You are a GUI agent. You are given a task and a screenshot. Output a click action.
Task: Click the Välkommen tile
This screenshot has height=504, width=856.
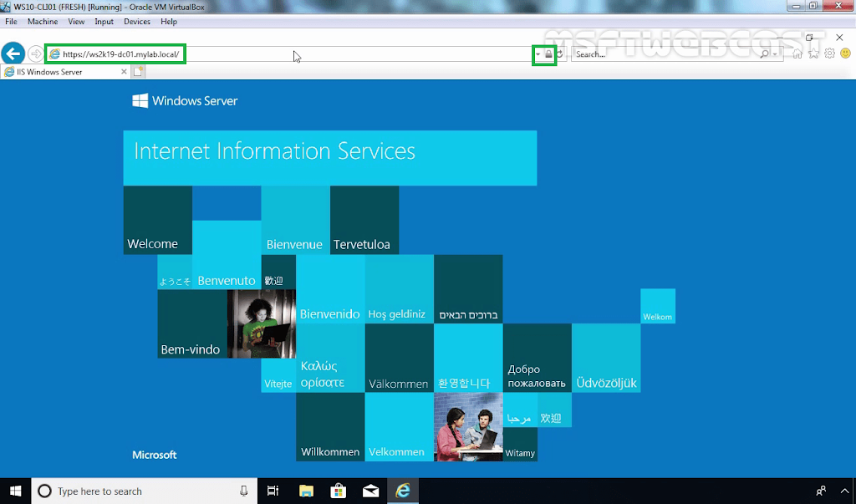coord(399,358)
